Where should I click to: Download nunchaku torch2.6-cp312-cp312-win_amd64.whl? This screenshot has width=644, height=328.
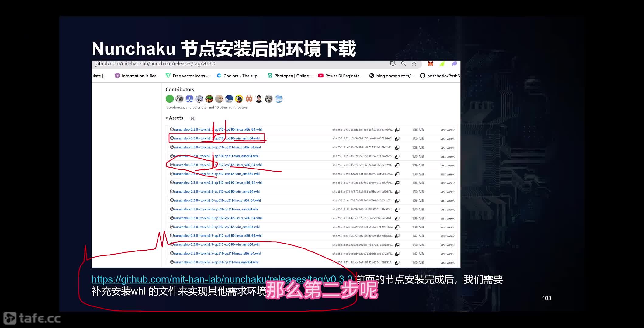pyautogui.click(x=217, y=227)
